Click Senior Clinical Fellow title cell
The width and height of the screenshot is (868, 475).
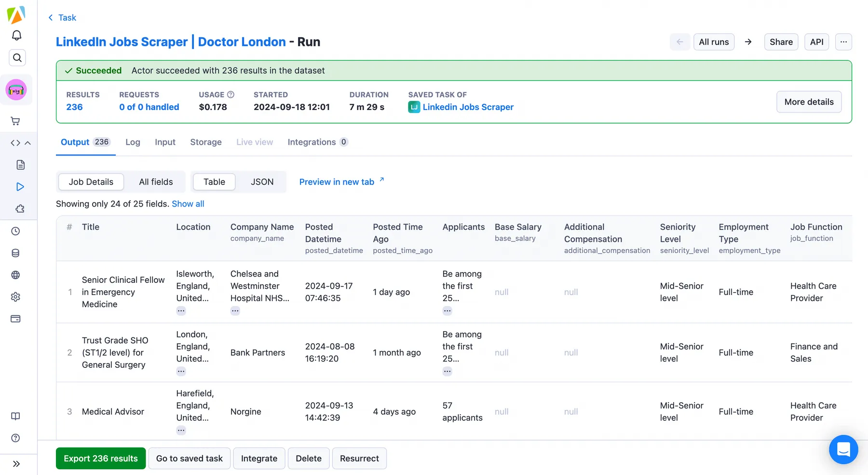point(123,292)
